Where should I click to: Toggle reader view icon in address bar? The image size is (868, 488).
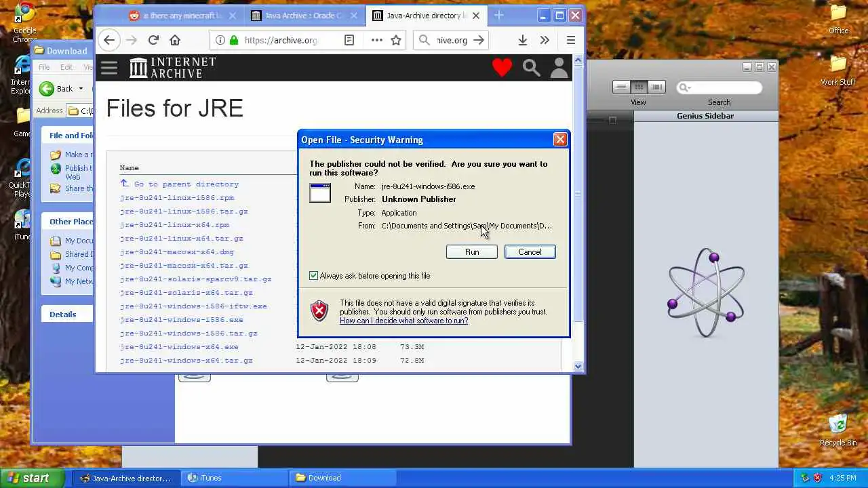[x=349, y=40]
